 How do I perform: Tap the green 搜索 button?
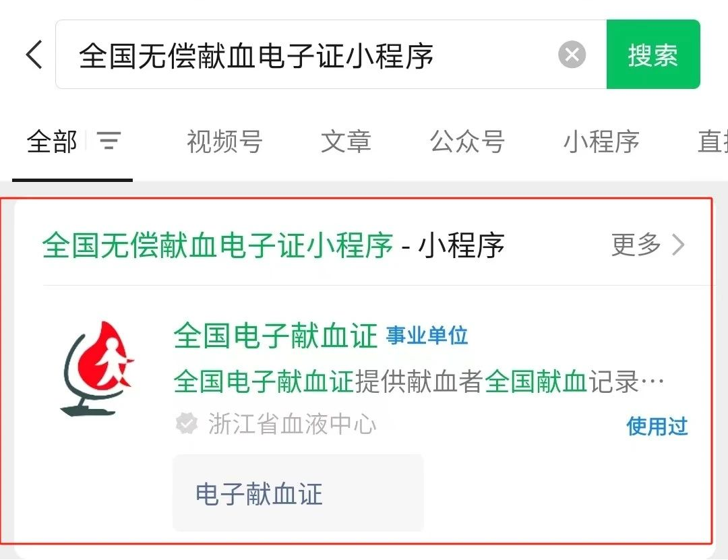tap(653, 55)
